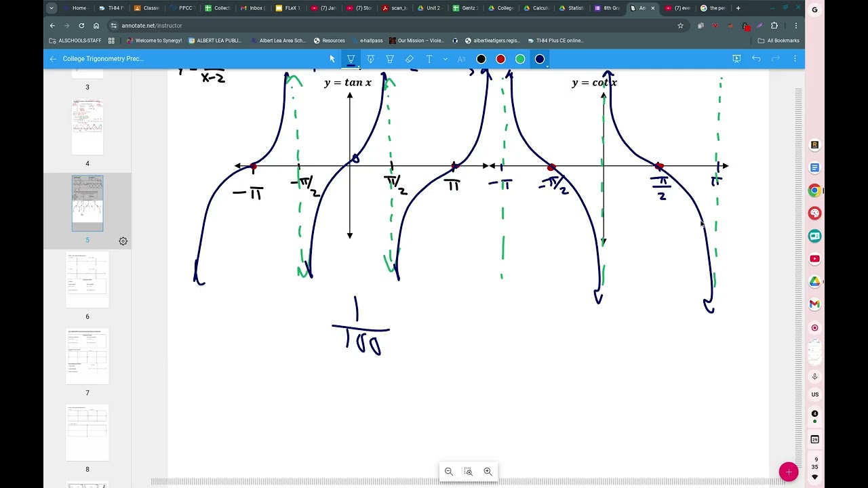Open Google Docs from shelf
The image size is (868, 488).
coord(814,168)
